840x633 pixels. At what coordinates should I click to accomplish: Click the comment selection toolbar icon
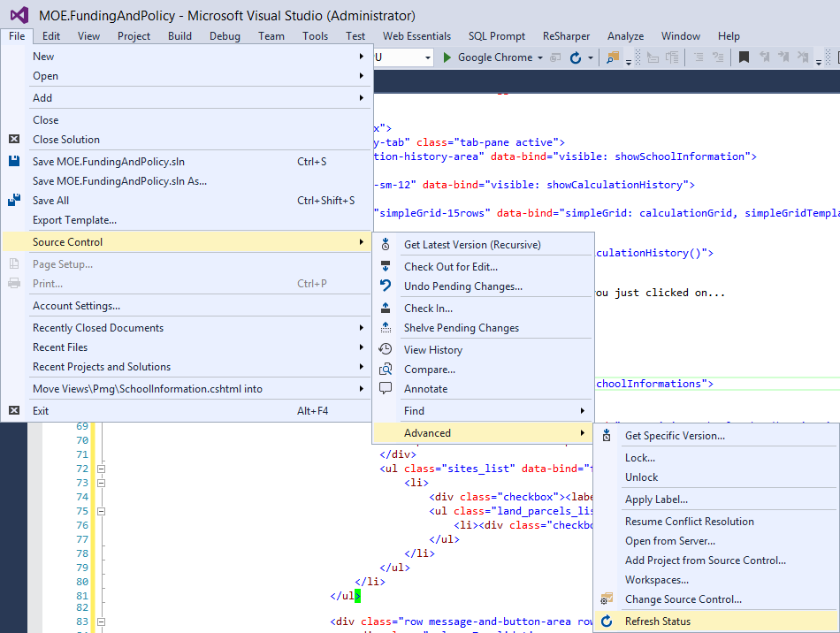pyautogui.click(x=698, y=57)
